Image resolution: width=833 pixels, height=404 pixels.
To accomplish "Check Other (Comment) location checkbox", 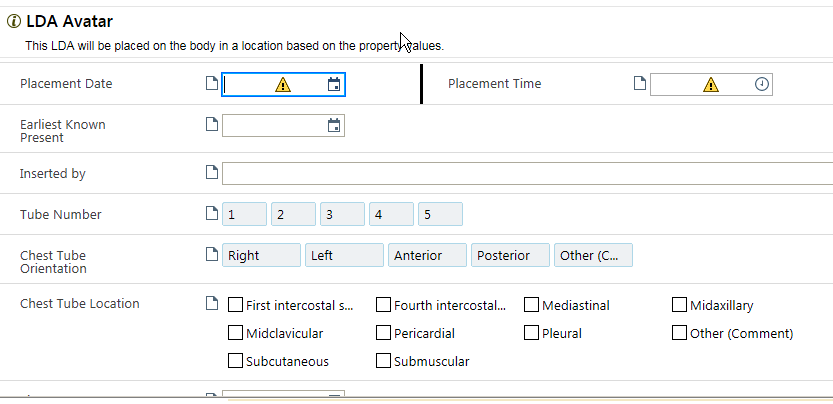I will pyautogui.click(x=679, y=333).
